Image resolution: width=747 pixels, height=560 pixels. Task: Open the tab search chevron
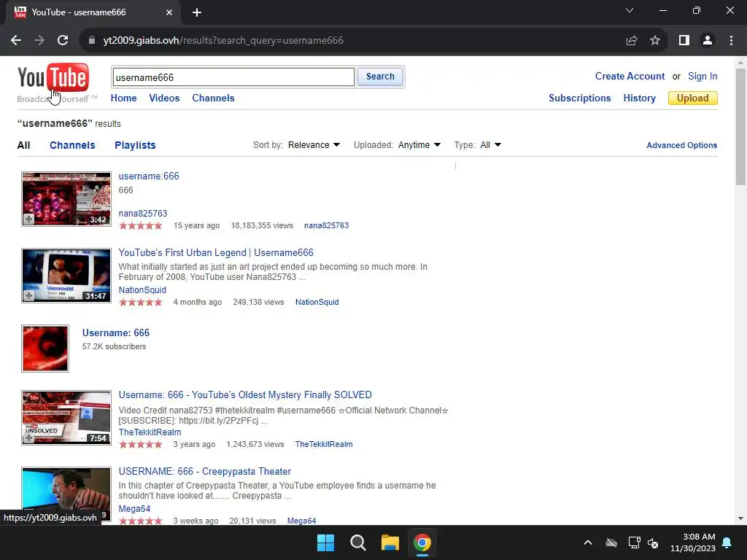coord(630,10)
